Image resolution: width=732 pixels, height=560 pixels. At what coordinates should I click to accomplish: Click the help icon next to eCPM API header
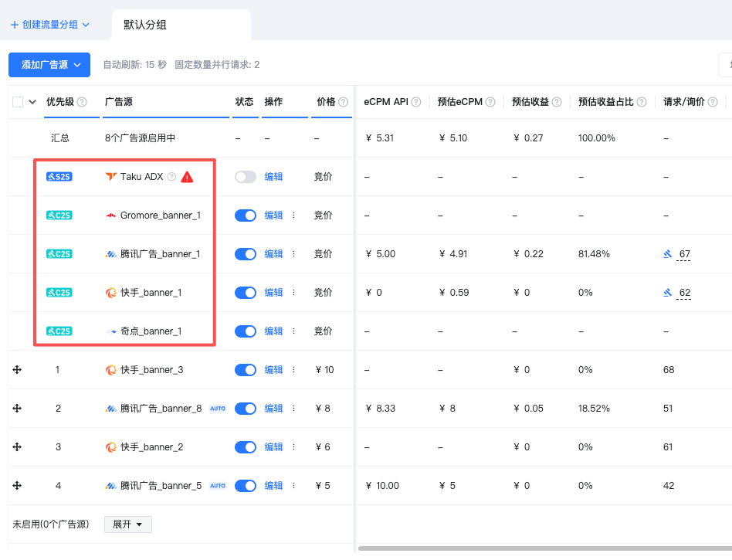416,102
